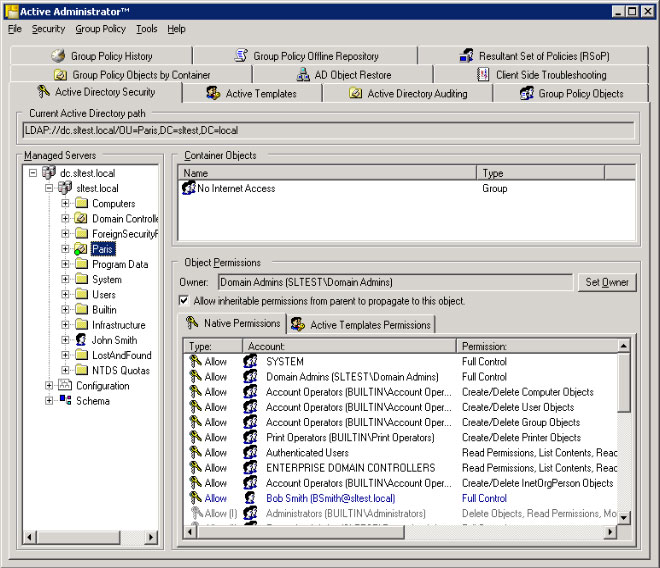Expand the Paris OU node
This screenshot has height=568, width=660.
coord(65,249)
